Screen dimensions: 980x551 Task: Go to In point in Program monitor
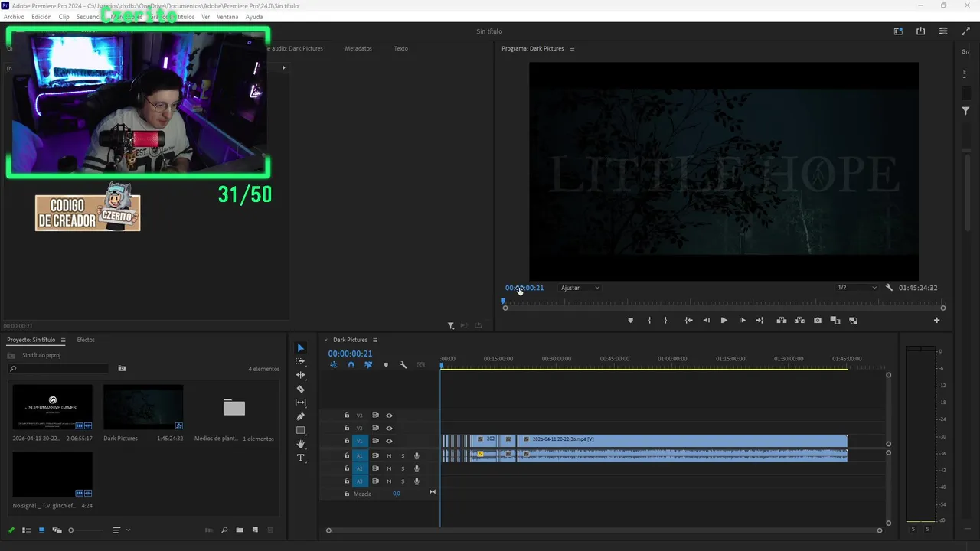[x=688, y=321]
